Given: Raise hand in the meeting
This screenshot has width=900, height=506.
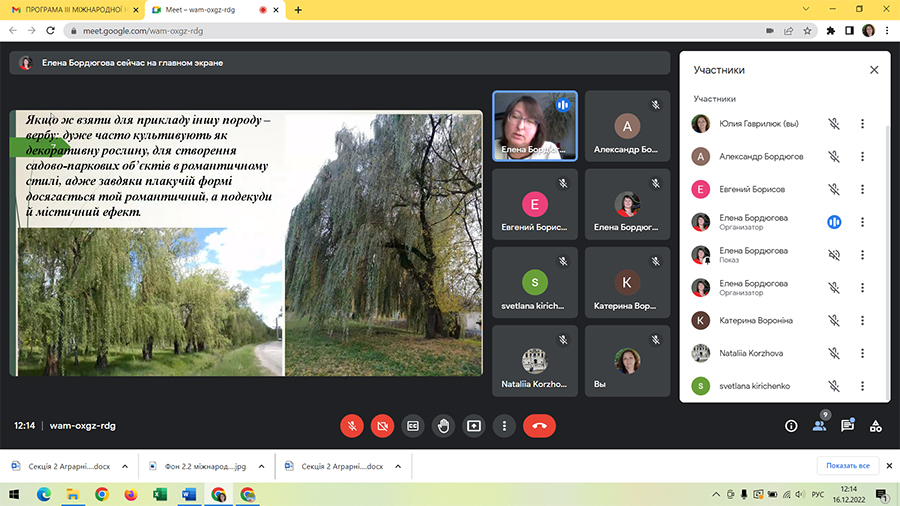Looking at the screenshot, I should click(444, 425).
